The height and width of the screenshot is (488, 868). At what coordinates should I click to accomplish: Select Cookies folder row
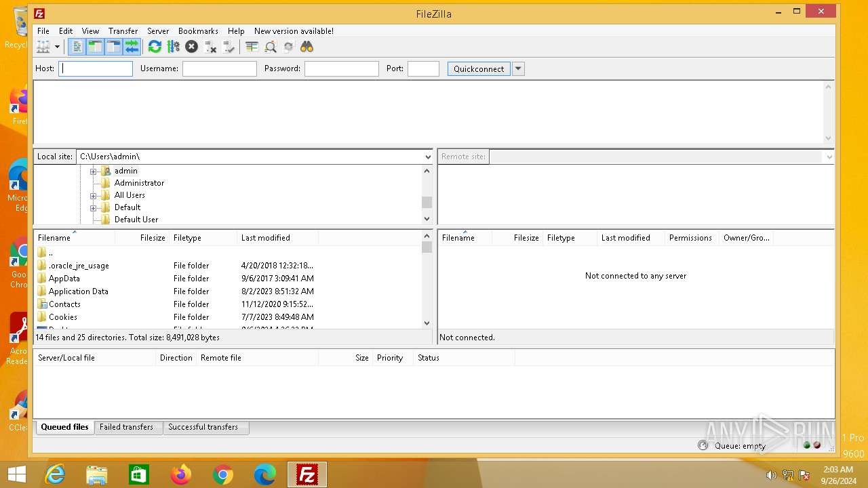point(228,317)
